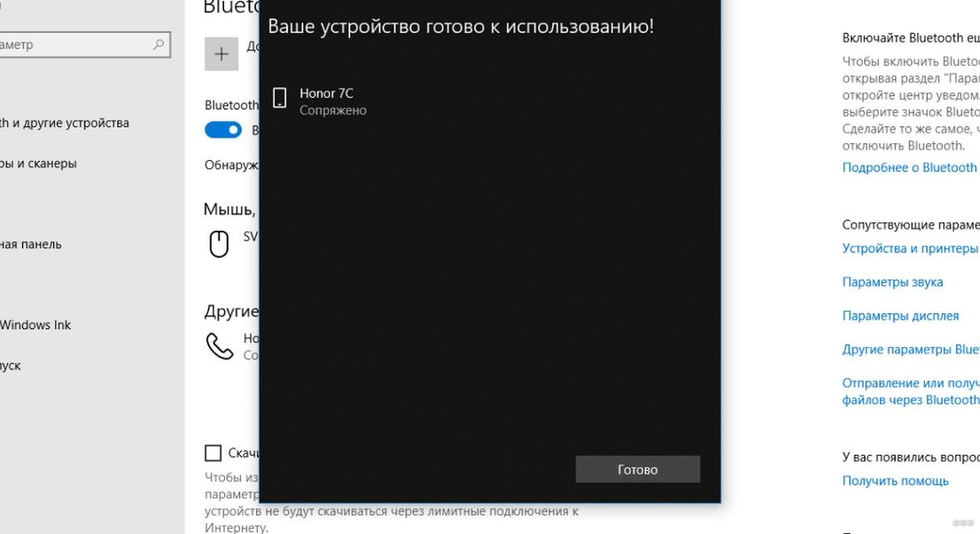Toggle the Bluetooth switch off
980x534 pixels.
[x=223, y=129]
